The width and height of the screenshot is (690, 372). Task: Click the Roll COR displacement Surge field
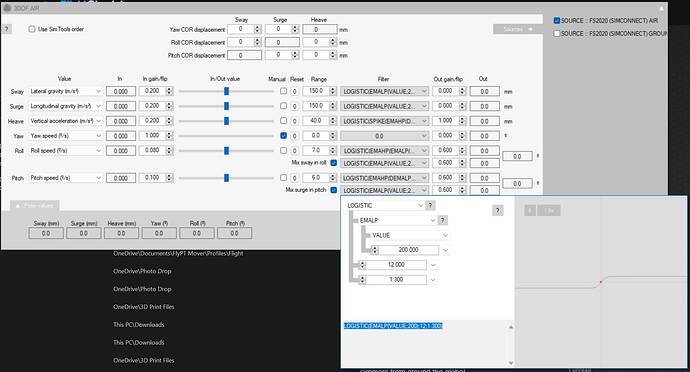(x=282, y=42)
